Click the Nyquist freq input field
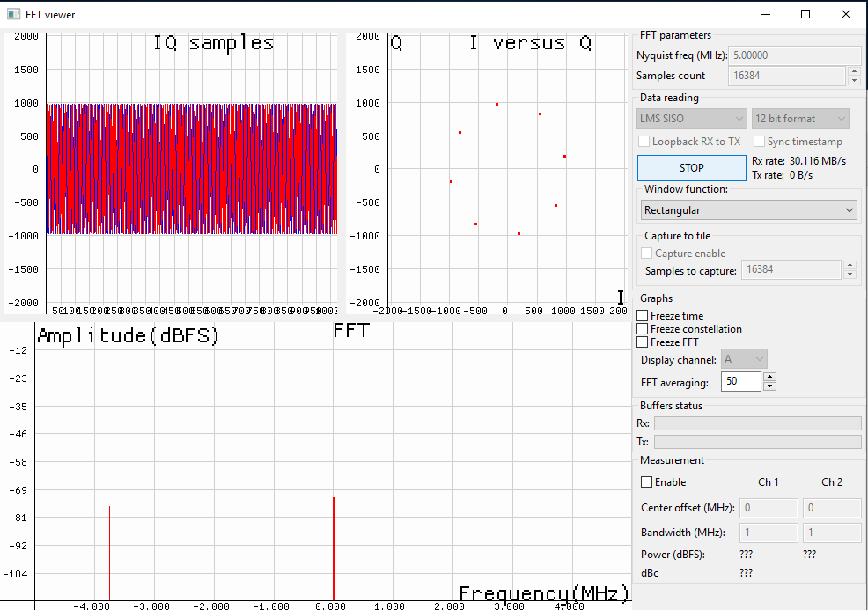 (792, 55)
